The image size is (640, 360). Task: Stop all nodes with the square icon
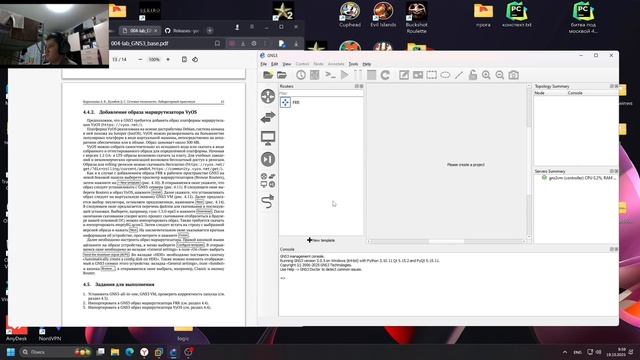coord(371,75)
